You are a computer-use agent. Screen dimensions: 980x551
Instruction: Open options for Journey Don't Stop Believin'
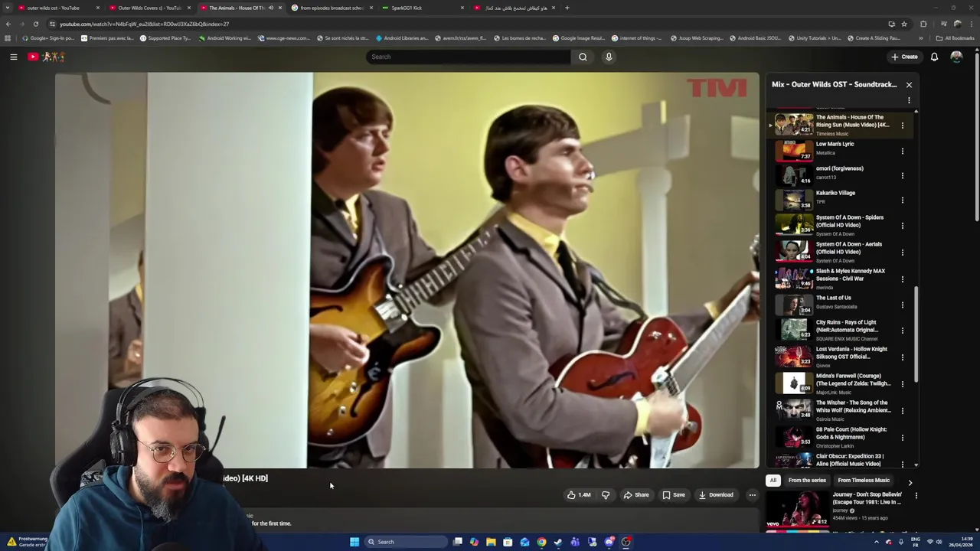tap(916, 496)
